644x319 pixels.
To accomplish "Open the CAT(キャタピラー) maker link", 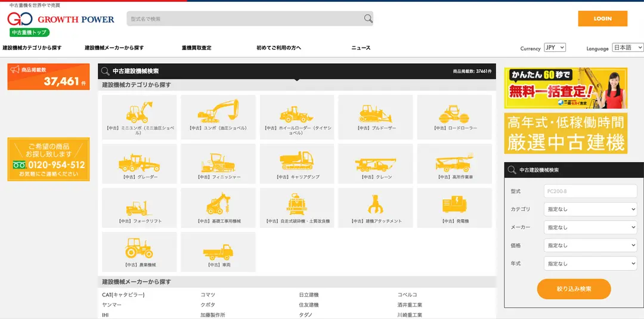I will click(123, 295).
